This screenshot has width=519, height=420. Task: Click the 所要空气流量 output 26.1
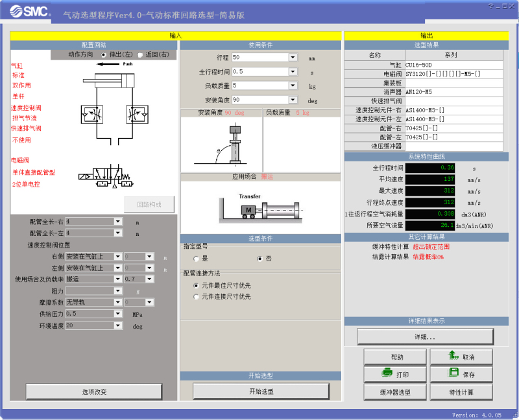[430, 225]
